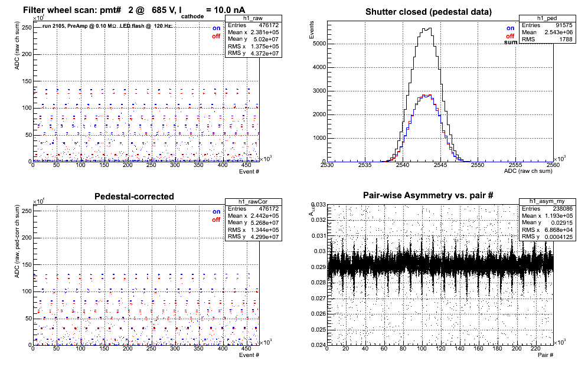Click the 0.033 tick on asymmetry y-axis

tap(319, 205)
